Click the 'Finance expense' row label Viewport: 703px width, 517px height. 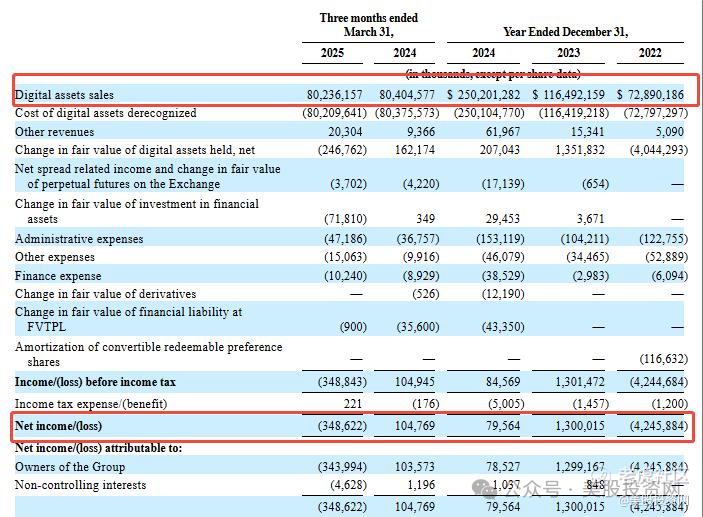tap(58, 276)
